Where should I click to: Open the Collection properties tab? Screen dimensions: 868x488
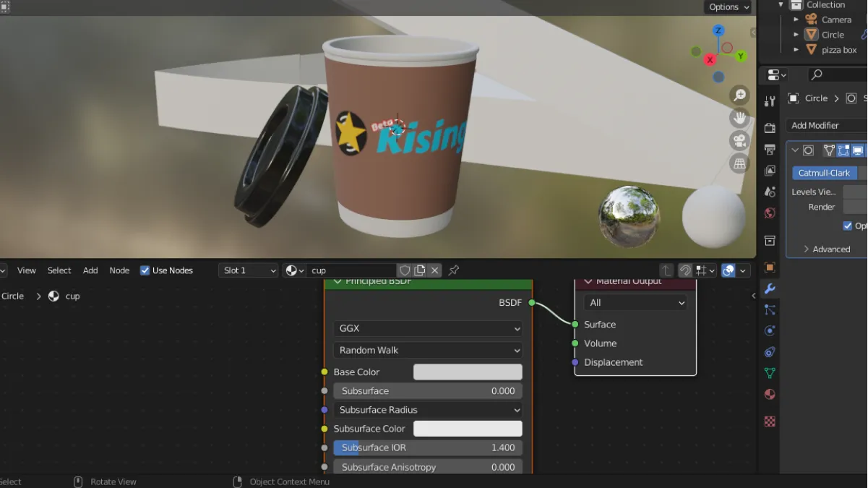pos(770,240)
